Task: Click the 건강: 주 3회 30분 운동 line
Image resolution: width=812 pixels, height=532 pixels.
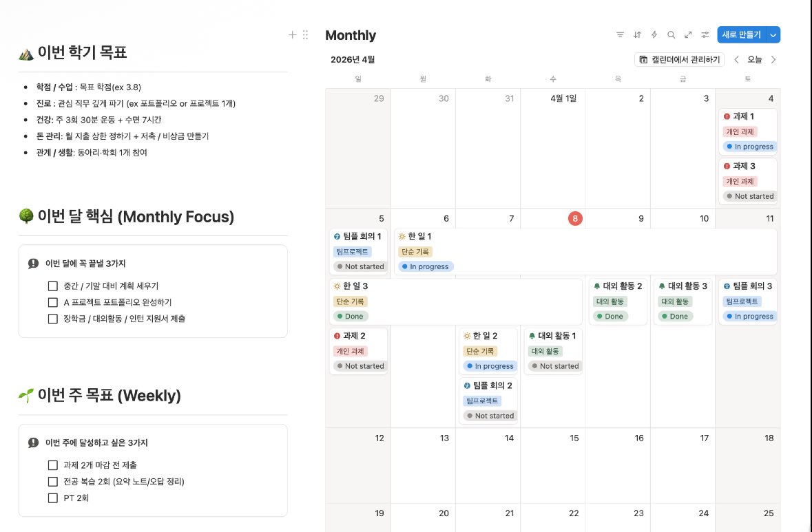Action: pos(99,120)
